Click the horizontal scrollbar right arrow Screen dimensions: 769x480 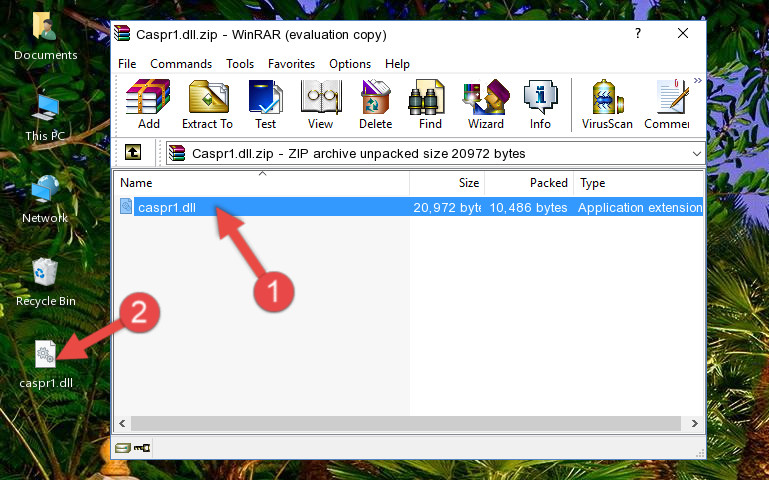click(x=694, y=423)
